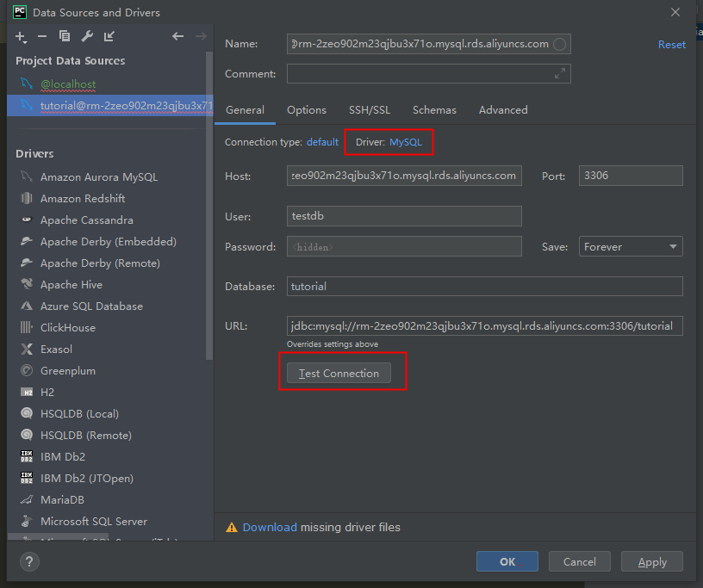Viewport: 703px width, 588px height.
Task: Open the SSH/SSL tab
Action: pos(370,110)
